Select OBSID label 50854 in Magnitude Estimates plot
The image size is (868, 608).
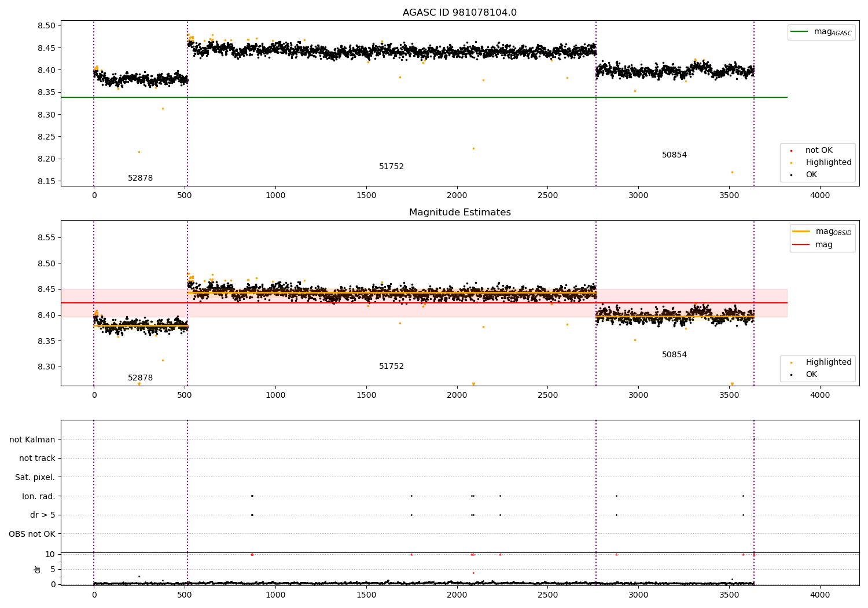675,355
